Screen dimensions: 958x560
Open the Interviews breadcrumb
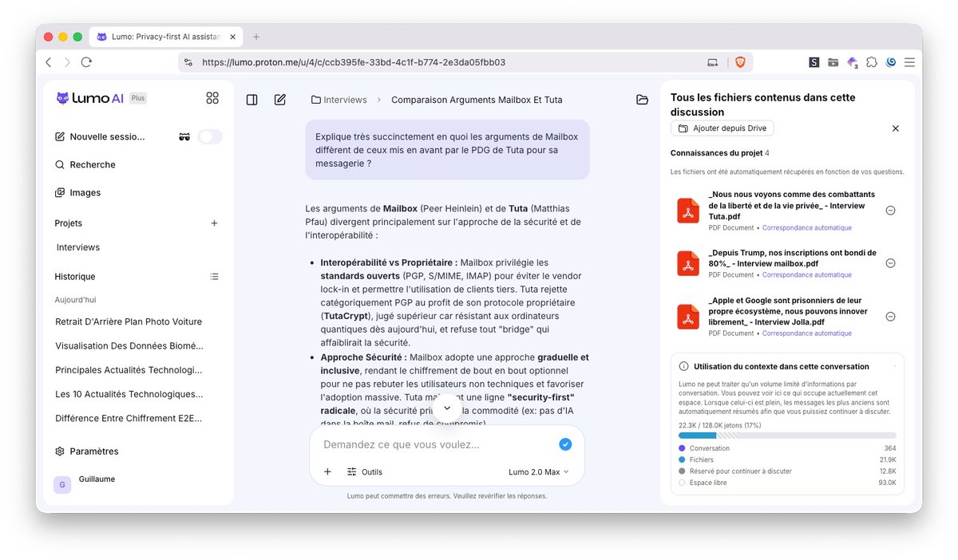(x=339, y=100)
